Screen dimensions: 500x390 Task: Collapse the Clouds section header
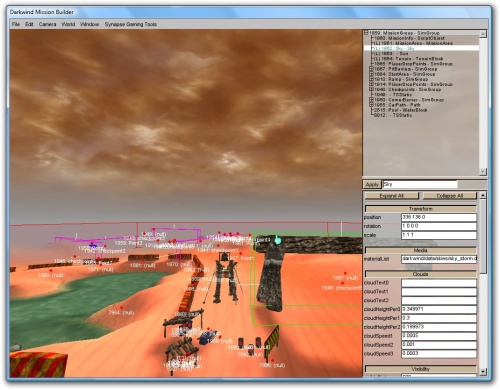click(421, 274)
